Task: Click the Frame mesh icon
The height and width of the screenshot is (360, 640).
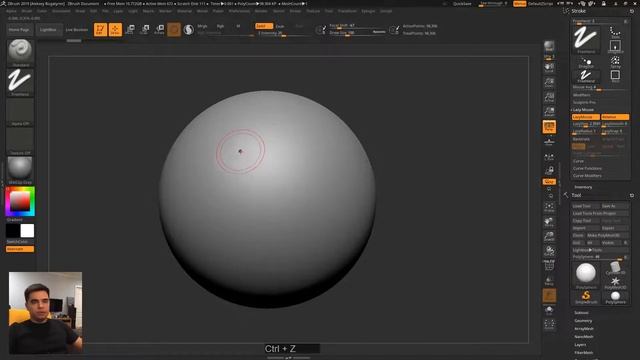Action: (549, 207)
